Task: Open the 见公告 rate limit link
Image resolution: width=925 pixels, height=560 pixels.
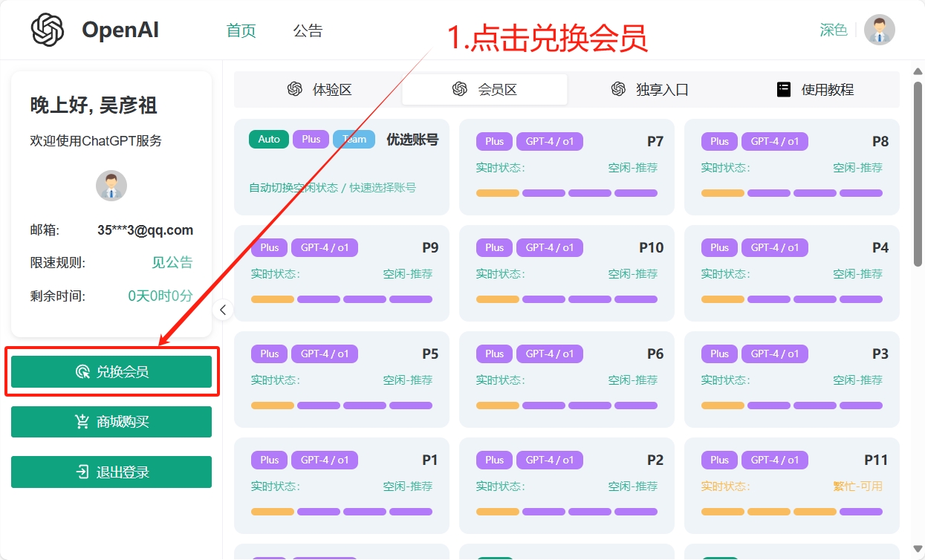Action: pos(172,262)
